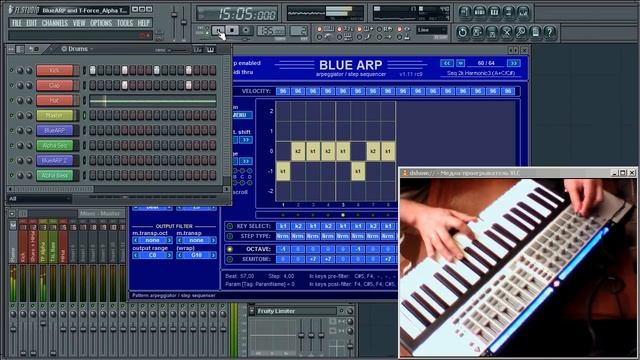This screenshot has height=360, width=640.
Task: Click the pattern number display showing 2
Action: pos(299,31)
